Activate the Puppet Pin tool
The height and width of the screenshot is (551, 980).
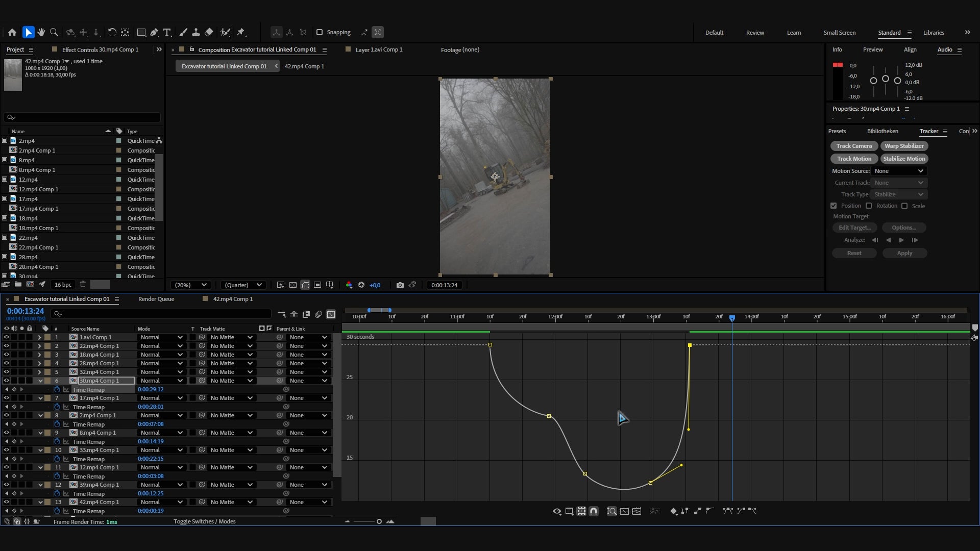click(241, 32)
